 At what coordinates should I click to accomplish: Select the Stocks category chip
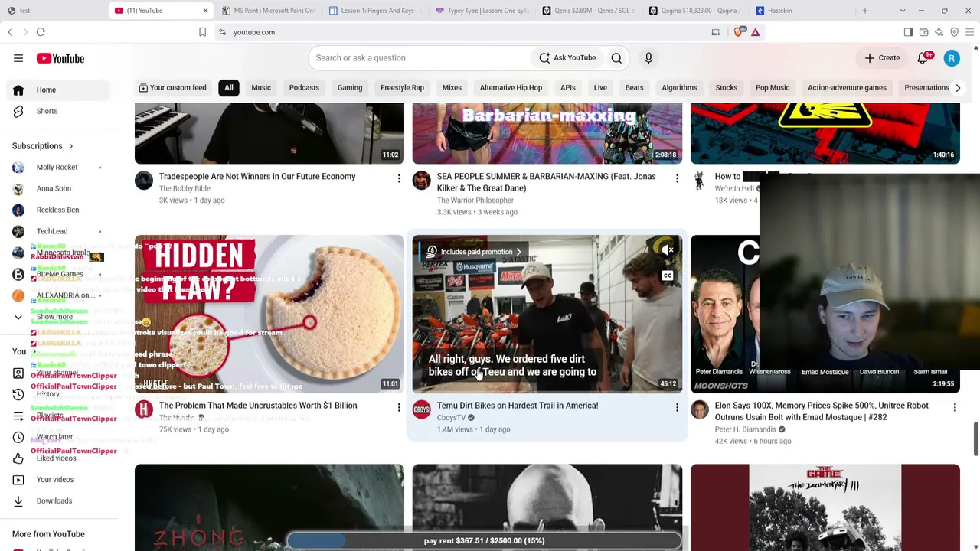(x=726, y=88)
